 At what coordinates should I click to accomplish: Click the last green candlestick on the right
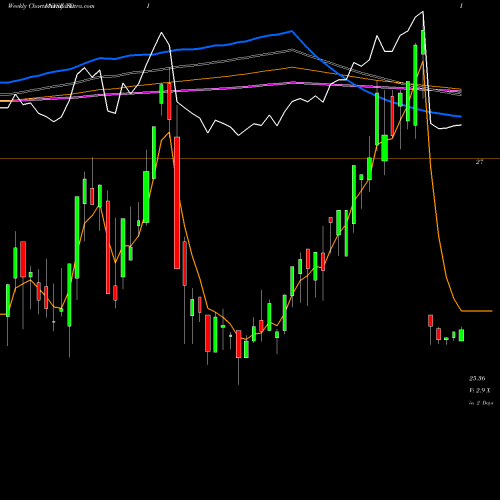pyautogui.click(x=461, y=335)
